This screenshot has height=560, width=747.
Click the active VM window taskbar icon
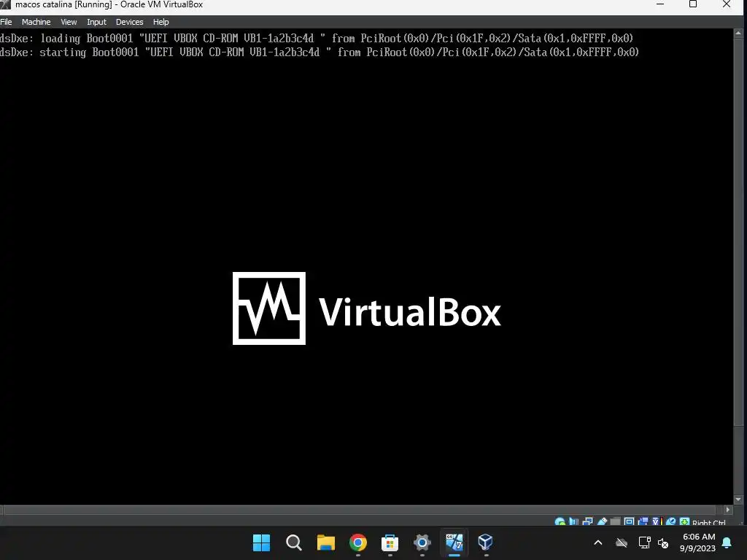[454, 542]
